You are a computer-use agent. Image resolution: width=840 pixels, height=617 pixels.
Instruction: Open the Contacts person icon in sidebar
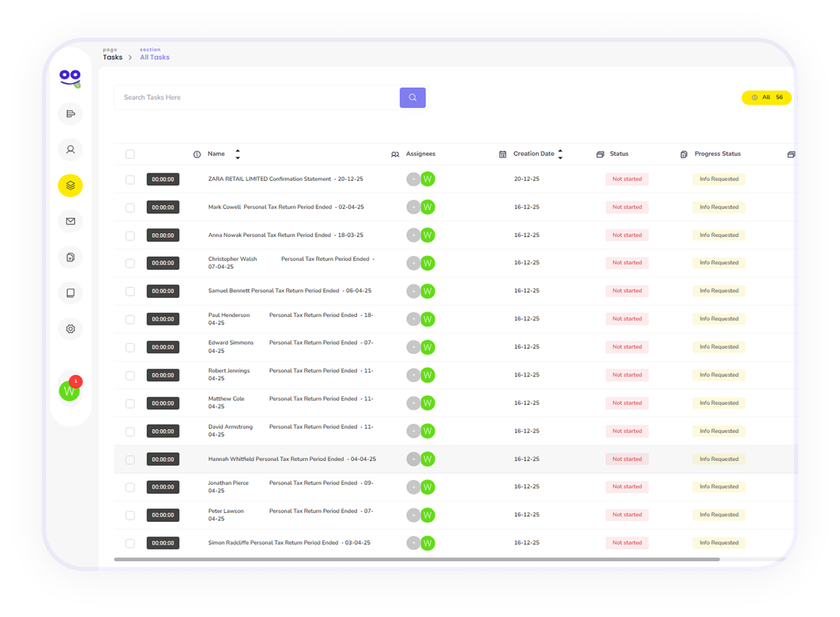pyautogui.click(x=70, y=149)
